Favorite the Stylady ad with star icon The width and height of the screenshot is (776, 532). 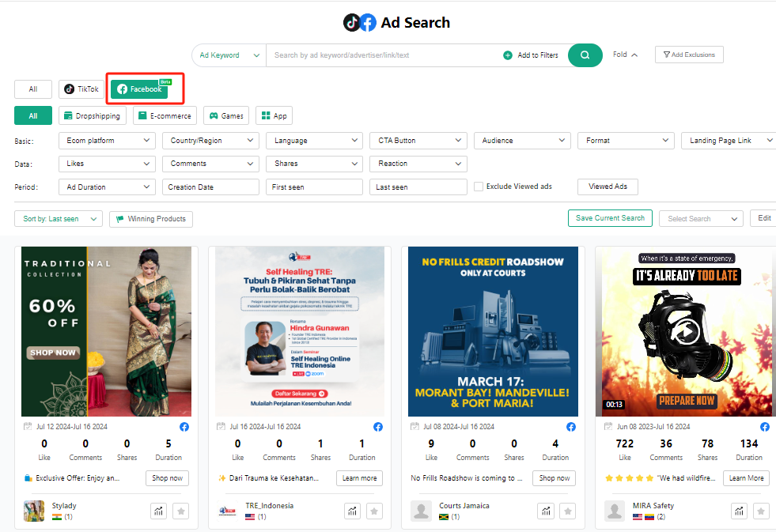tap(181, 511)
